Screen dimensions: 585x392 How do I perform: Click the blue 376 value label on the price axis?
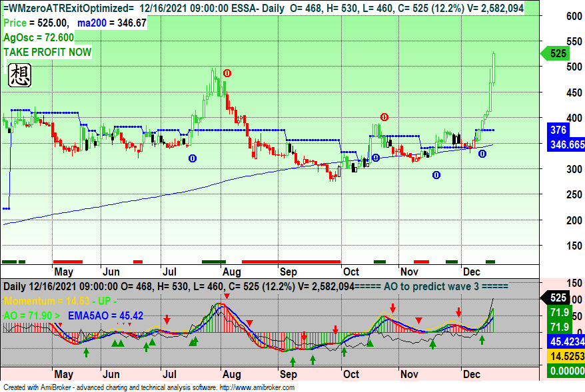(558, 130)
